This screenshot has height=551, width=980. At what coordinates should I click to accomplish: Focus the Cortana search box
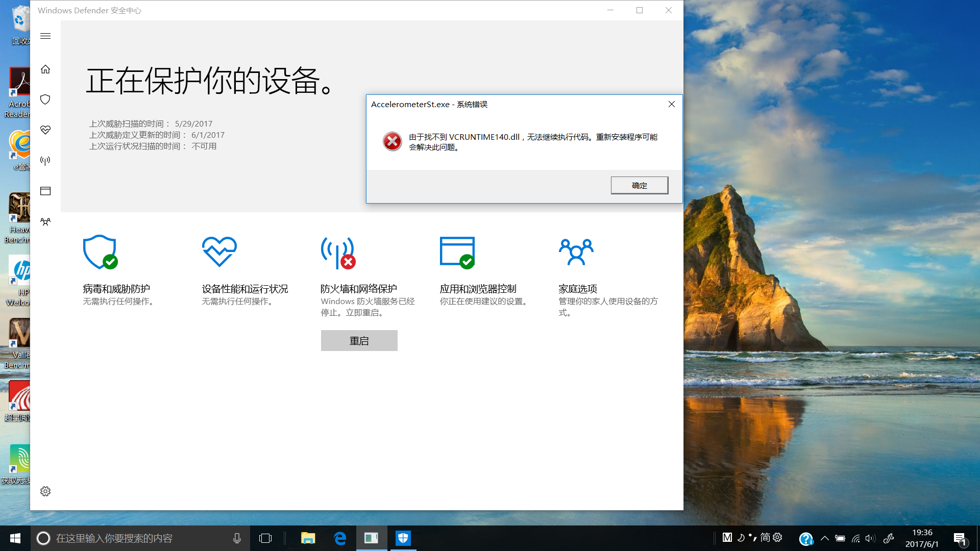(140, 538)
